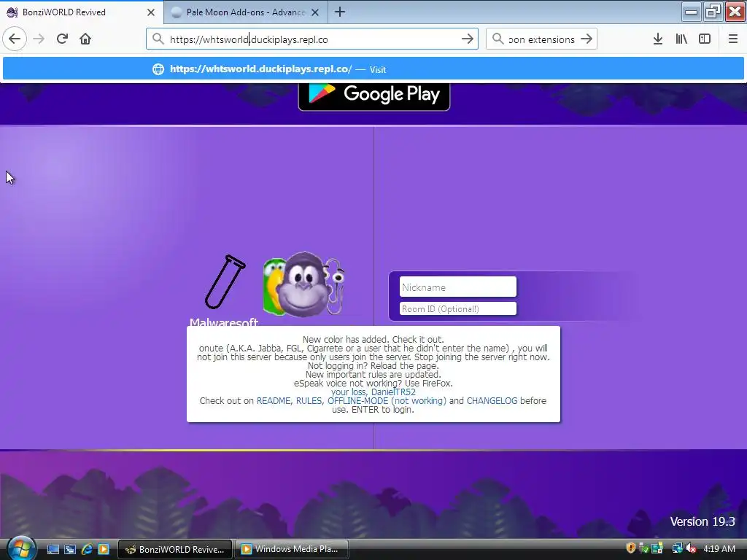747x560 pixels.
Task: Click the address bar search magnifier icon
Action: pyautogui.click(x=158, y=39)
